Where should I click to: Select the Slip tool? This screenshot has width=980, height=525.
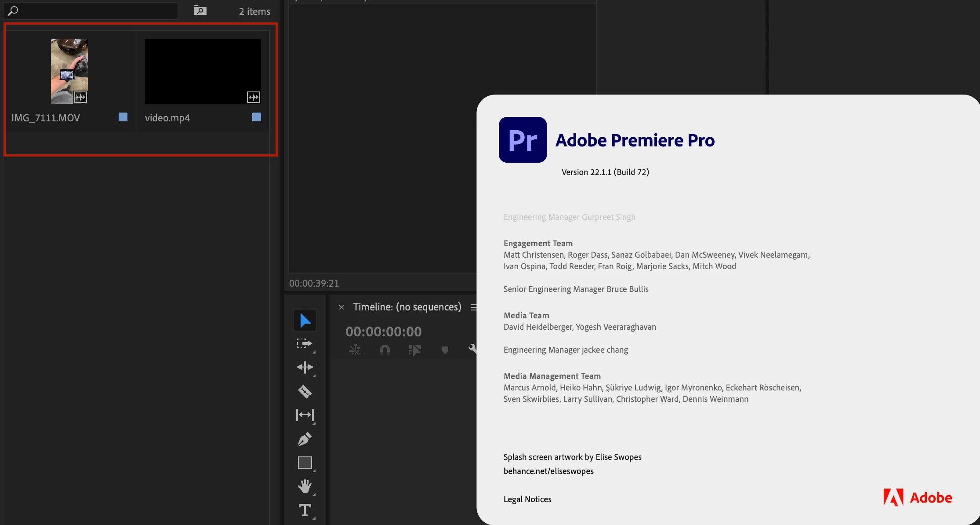click(x=305, y=415)
